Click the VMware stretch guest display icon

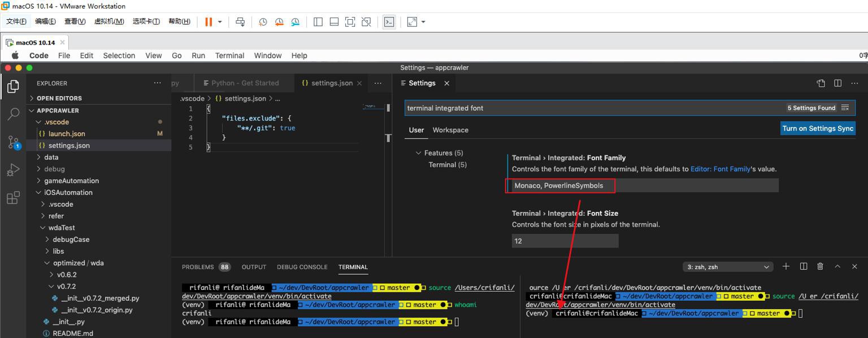tap(412, 21)
